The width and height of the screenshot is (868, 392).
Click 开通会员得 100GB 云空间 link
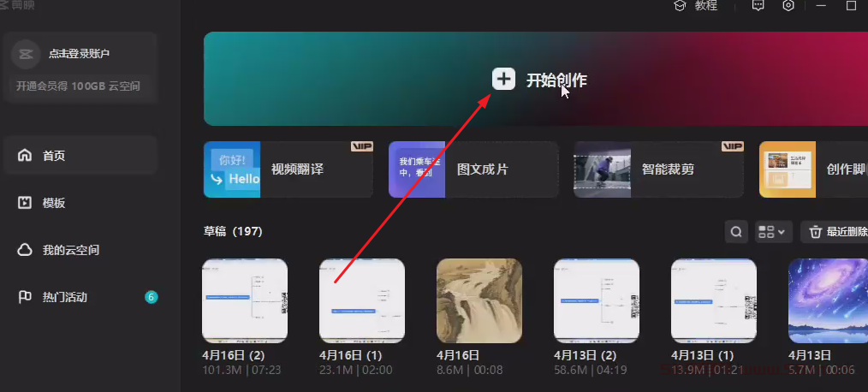coord(78,86)
